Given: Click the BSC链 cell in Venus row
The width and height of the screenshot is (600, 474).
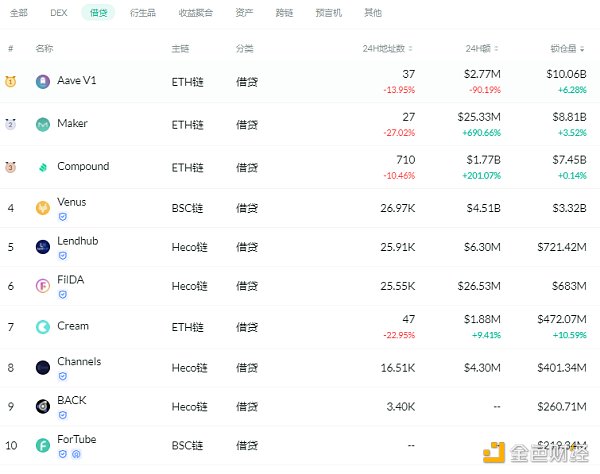Looking at the screenshot, I should coord(187,208).
